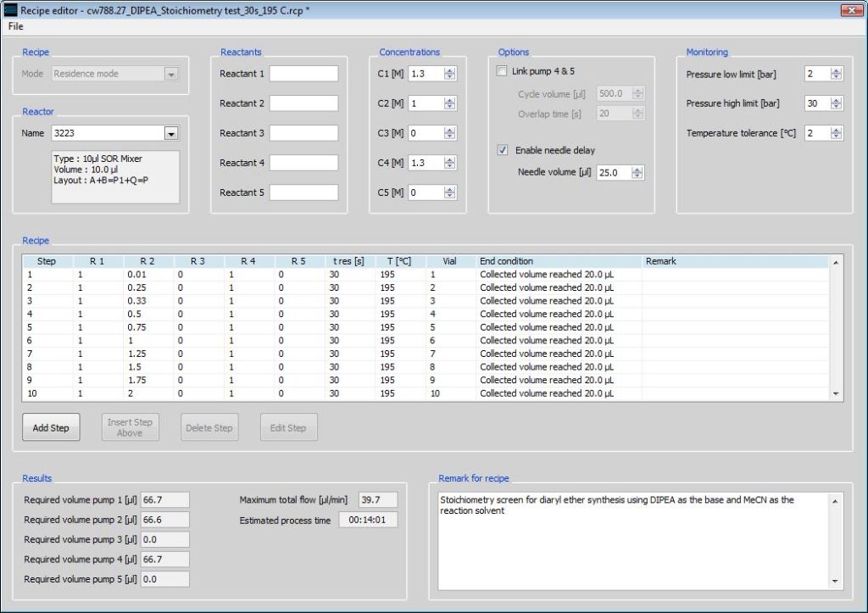Click the T [°C] column header
Screen dimensions: 868x613
(399, 261)
